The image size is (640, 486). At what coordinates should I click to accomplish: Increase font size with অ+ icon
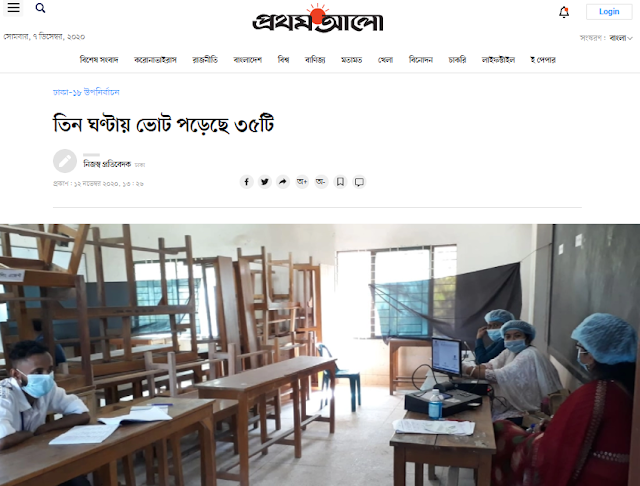tap(302, 182)
